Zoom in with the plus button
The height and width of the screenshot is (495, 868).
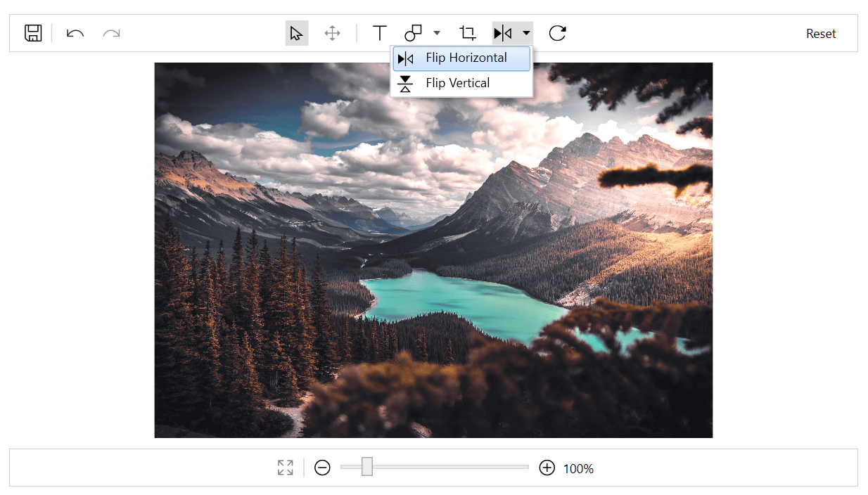pyautogui.click(x=547, y=468)
